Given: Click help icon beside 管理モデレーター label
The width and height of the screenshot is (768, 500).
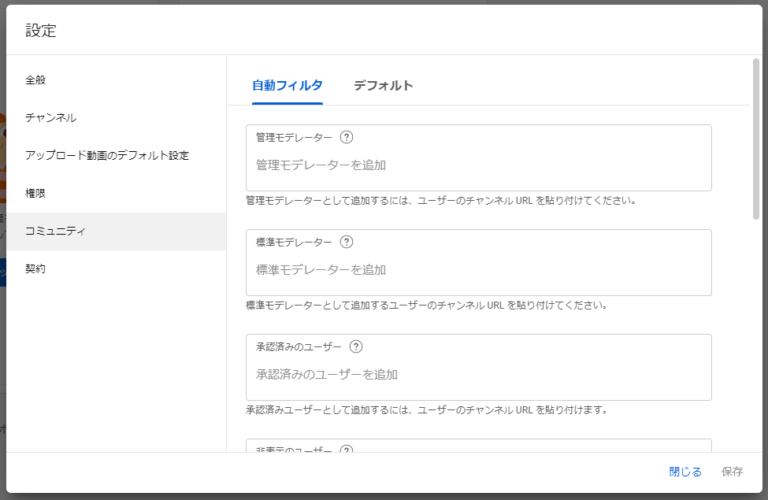Looking at the screenshot, I should (347, 137).
